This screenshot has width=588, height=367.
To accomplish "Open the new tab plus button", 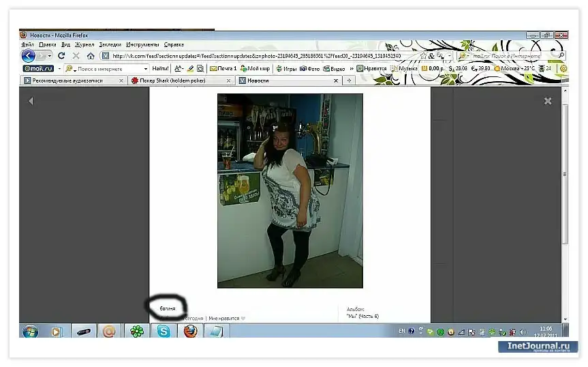I will point(350,80).
